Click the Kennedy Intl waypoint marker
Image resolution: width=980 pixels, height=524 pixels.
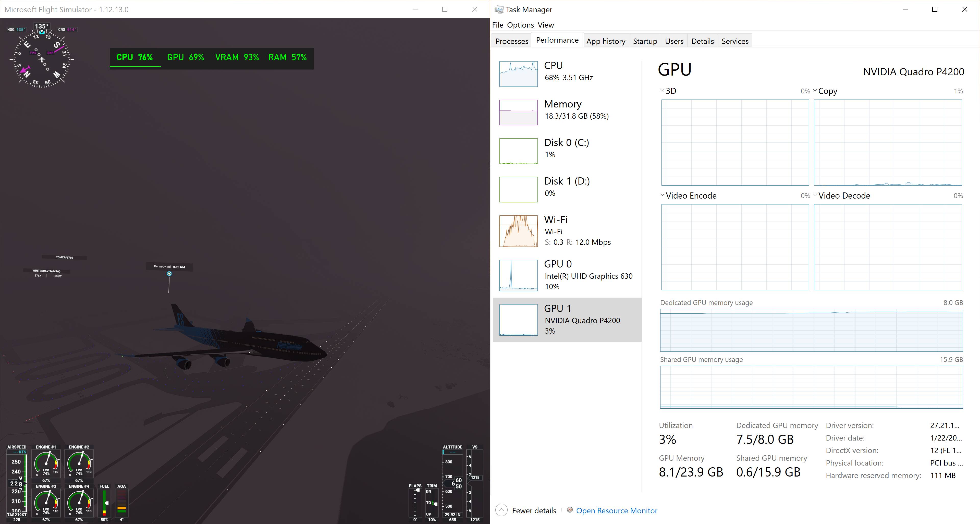tap(169, 274)
